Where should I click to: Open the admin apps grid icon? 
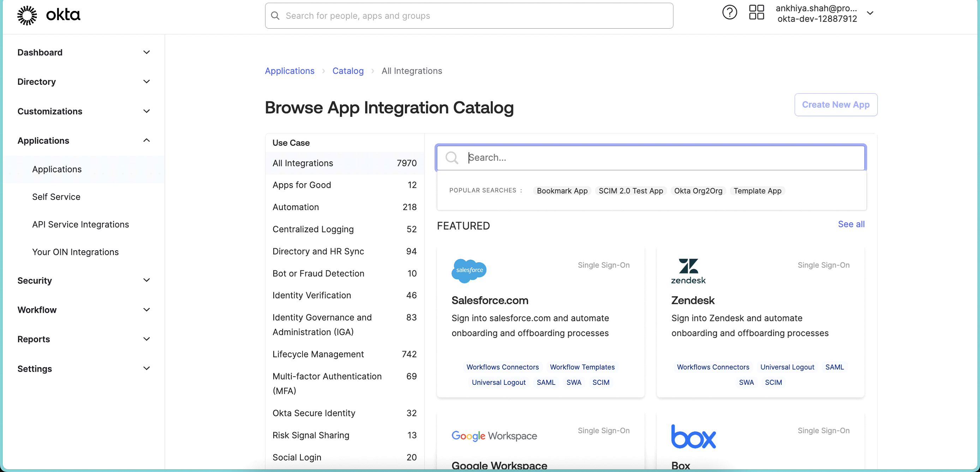click(756, 12)
